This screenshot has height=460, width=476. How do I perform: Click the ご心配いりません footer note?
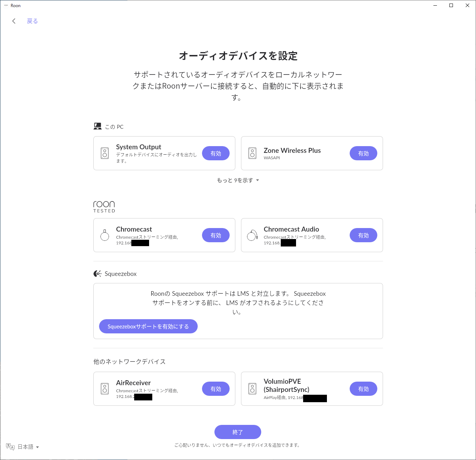238,445
